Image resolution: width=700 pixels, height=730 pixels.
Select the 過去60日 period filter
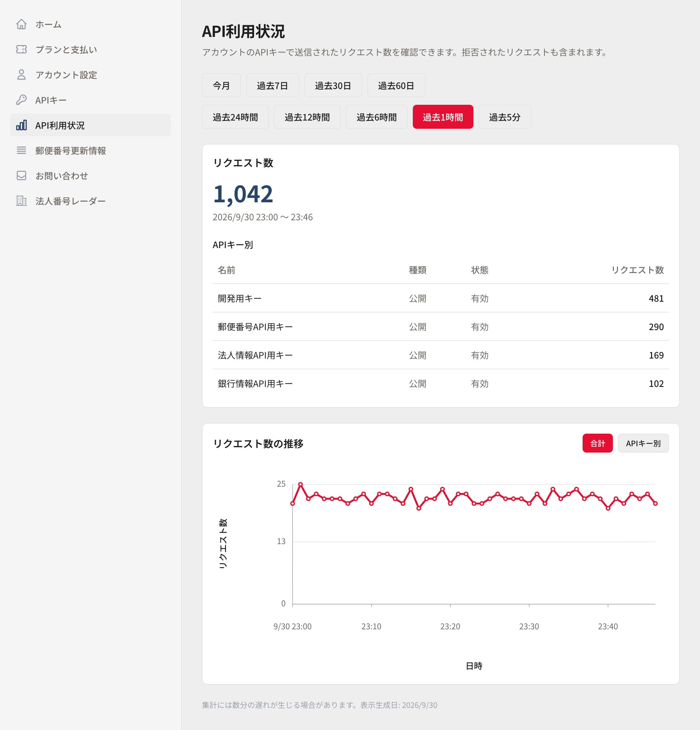coord(396,86)
